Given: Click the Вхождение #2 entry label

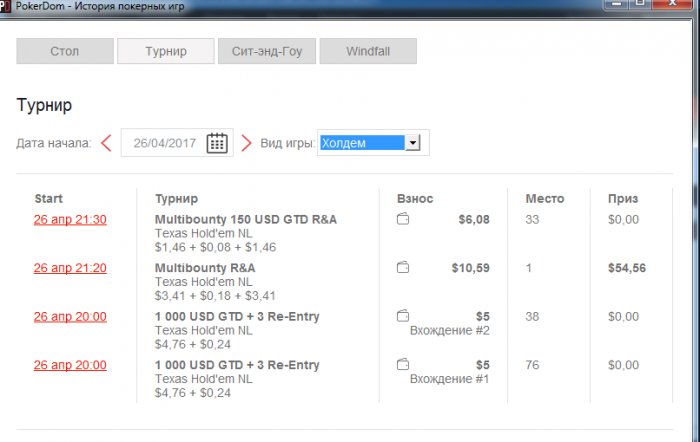Looking at the screenshot, I should coord(450,330).
